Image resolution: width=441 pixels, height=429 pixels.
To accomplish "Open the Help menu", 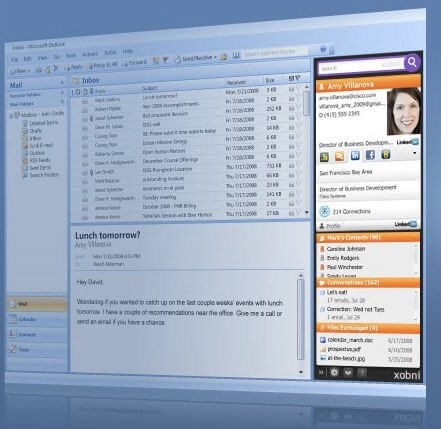I will click(x=128, y=51).
